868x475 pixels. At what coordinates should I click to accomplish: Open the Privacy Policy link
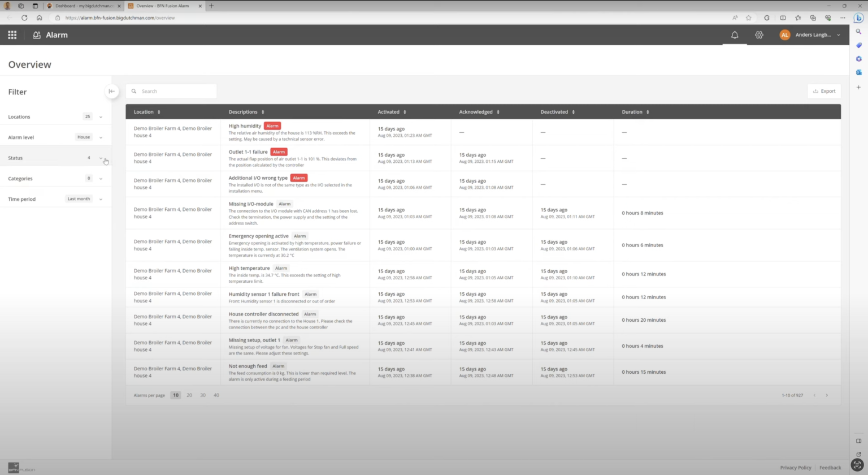[x=795, y=468]
